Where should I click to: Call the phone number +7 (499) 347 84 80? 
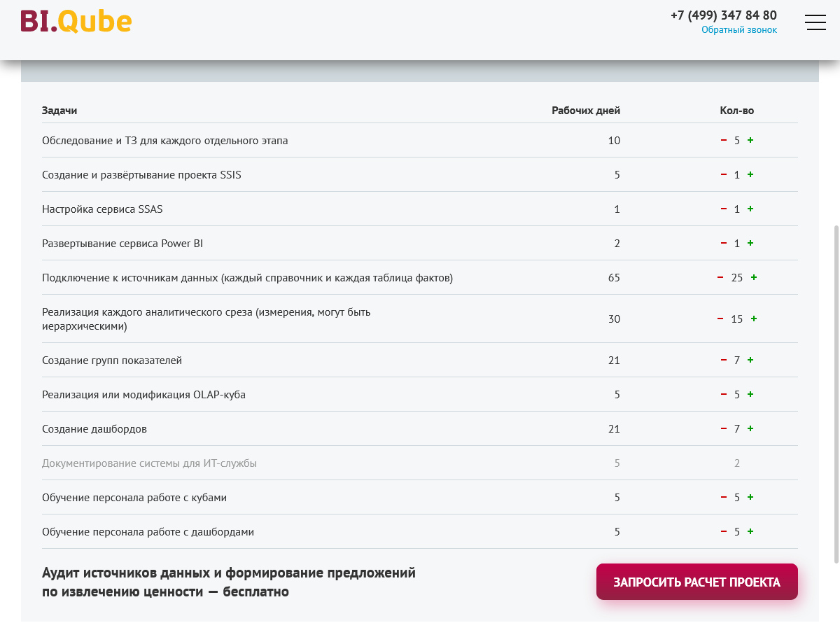tap(723, 15)
